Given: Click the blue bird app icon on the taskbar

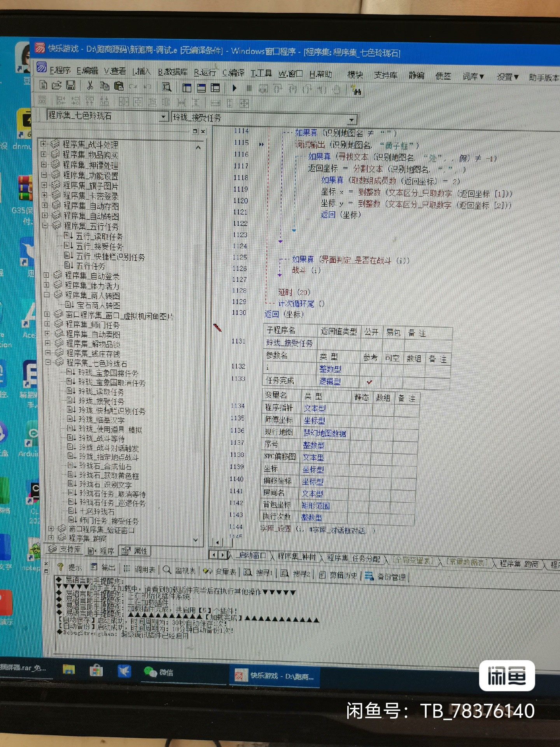Looking at the screenshot, I should pos(124,671).
